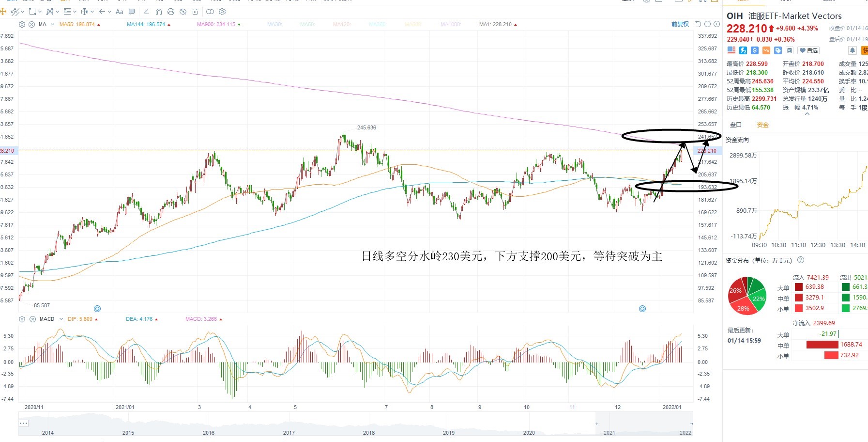The height and width of the screenshot is (442, 868).
Task: Add to watchlist via 自选 button
Action: coord(808,50)
